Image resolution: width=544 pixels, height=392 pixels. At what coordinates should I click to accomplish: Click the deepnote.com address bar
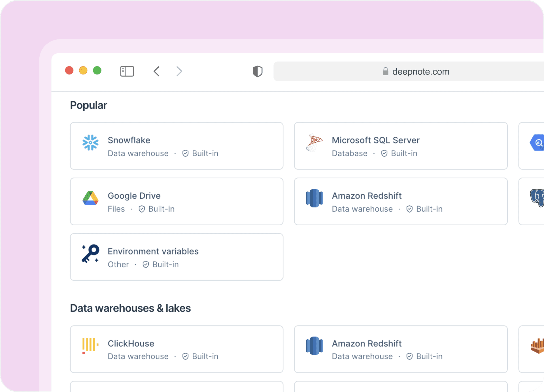pos(409,71)
